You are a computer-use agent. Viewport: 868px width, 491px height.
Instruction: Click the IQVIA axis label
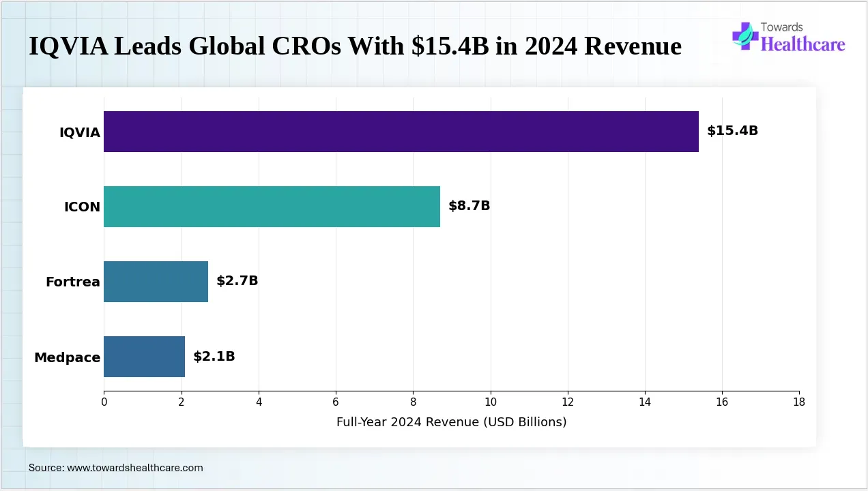(80, 132)
